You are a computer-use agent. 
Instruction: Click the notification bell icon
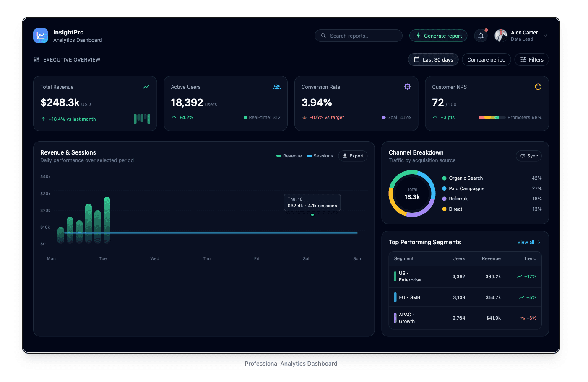pyautogui.click(x=481, y=36)
